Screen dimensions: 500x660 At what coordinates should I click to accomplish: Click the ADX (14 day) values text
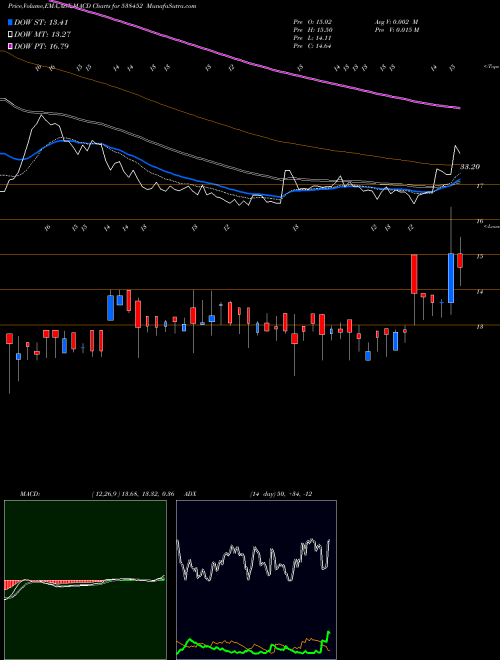click(281, 494)
